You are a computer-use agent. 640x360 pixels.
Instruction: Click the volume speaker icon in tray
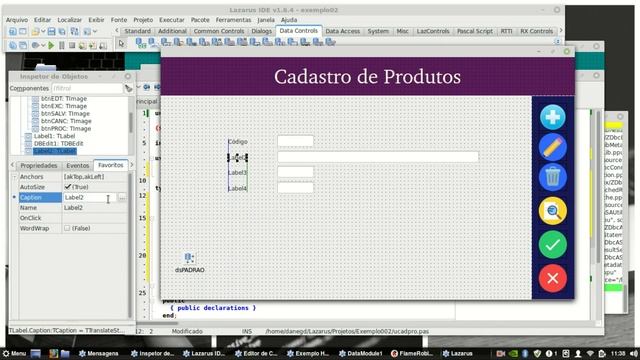(634, 353)
